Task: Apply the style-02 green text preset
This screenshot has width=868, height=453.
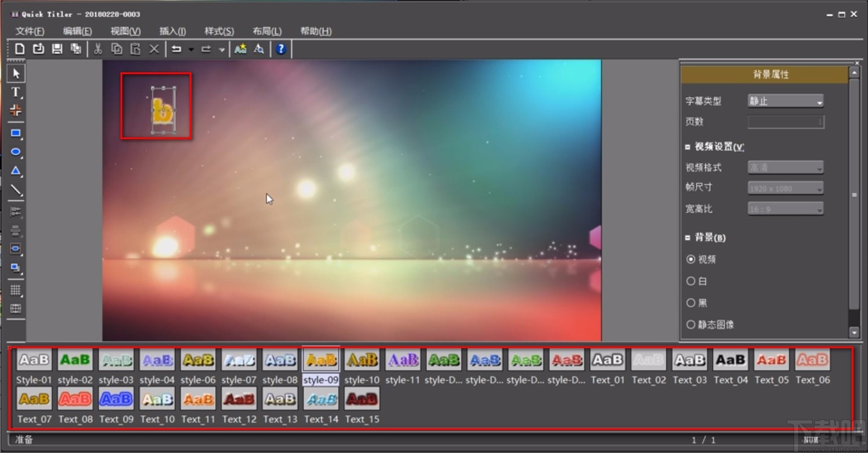Action: (x=75, y=360)
